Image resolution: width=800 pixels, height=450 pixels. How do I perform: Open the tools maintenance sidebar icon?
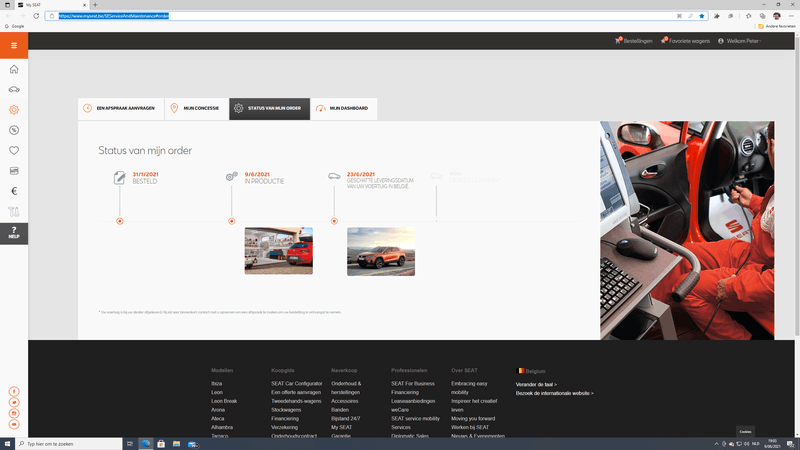14,212
